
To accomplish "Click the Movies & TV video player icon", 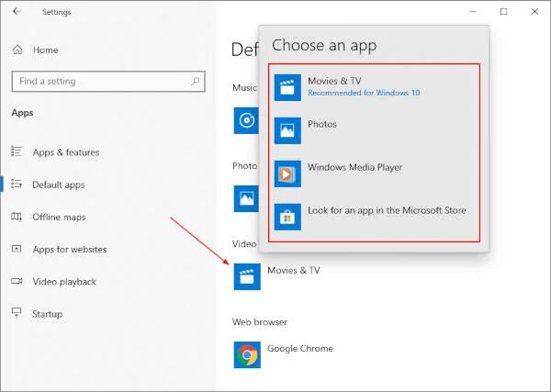I will (247, 277).
